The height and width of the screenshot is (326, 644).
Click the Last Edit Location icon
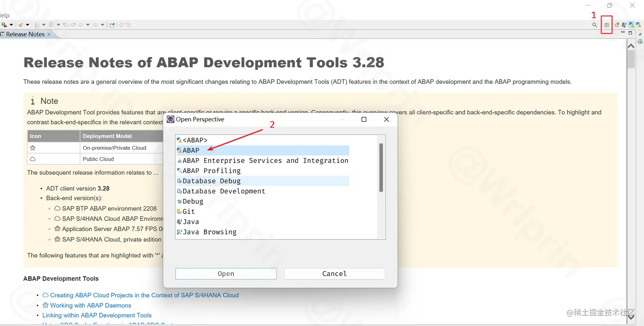(66, 25)
